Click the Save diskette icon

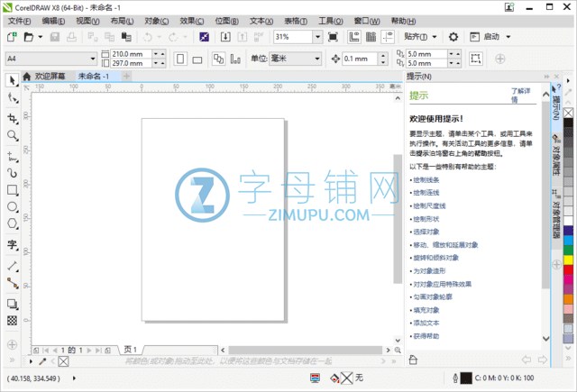[x=55, y=37]
